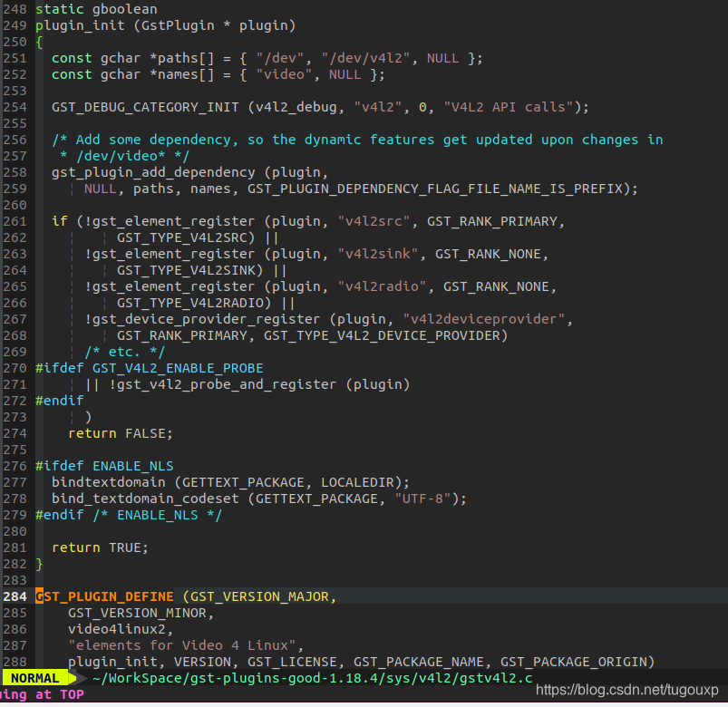Image resolution: width=728 pixels, height=707 pixels.
Task: Click the "V4L2 API calls" string
Action: [x=509, y=107]
